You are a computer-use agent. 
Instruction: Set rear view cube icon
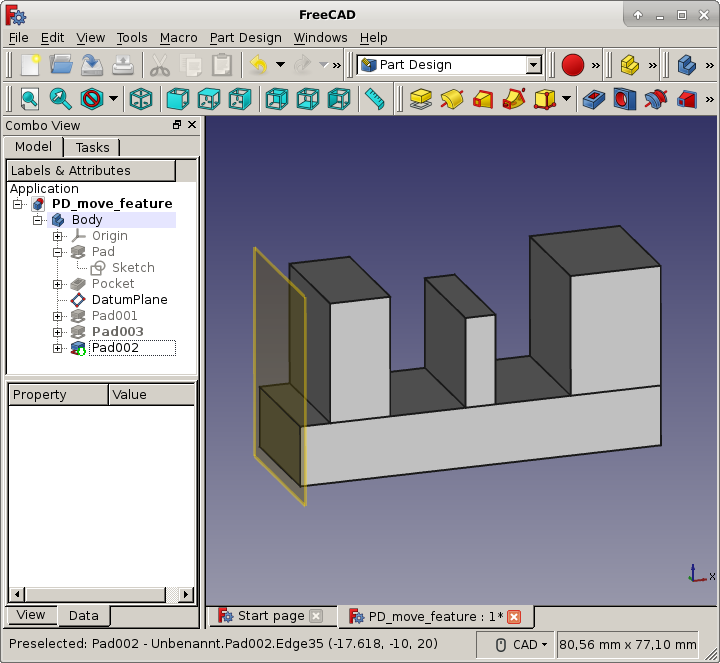[x=277, y=99]
